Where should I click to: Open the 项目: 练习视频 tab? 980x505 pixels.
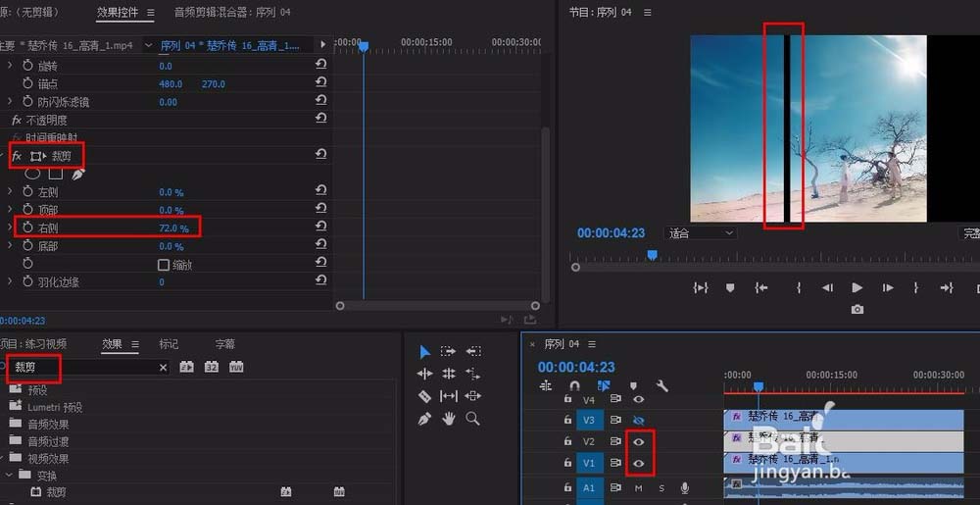click(33, 344)
